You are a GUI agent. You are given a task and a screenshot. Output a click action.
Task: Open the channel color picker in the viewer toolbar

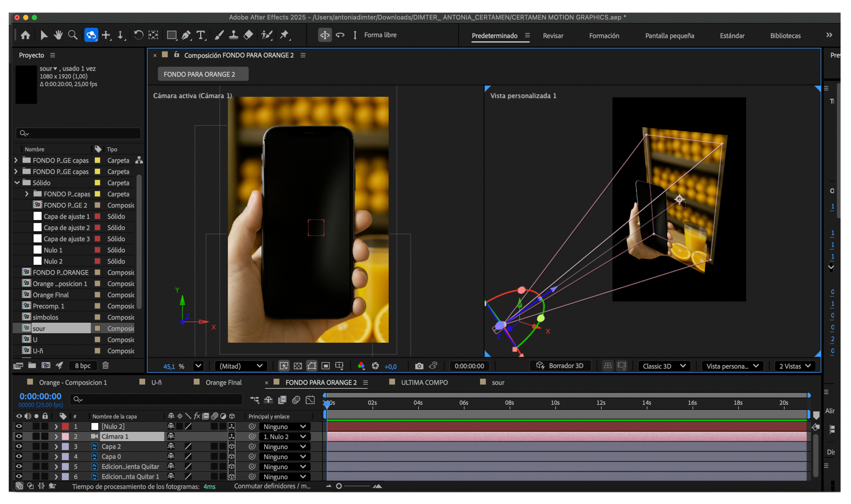click(361, 366)
